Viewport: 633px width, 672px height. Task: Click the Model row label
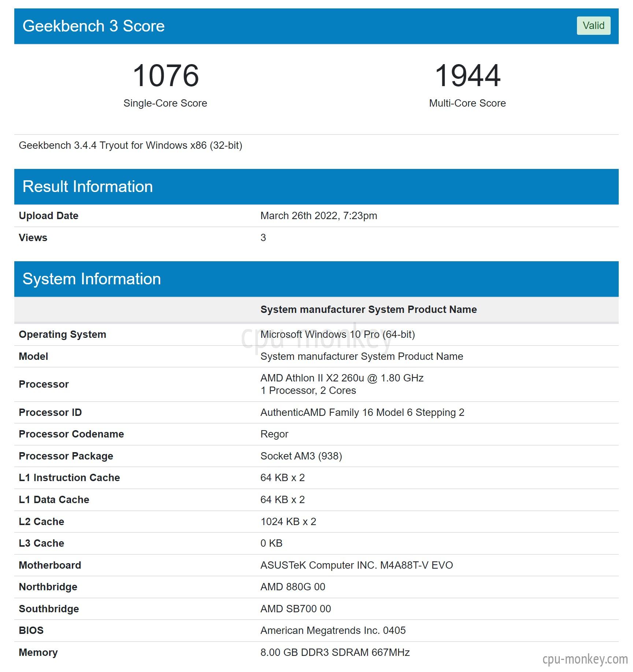(x=33, y=356)
